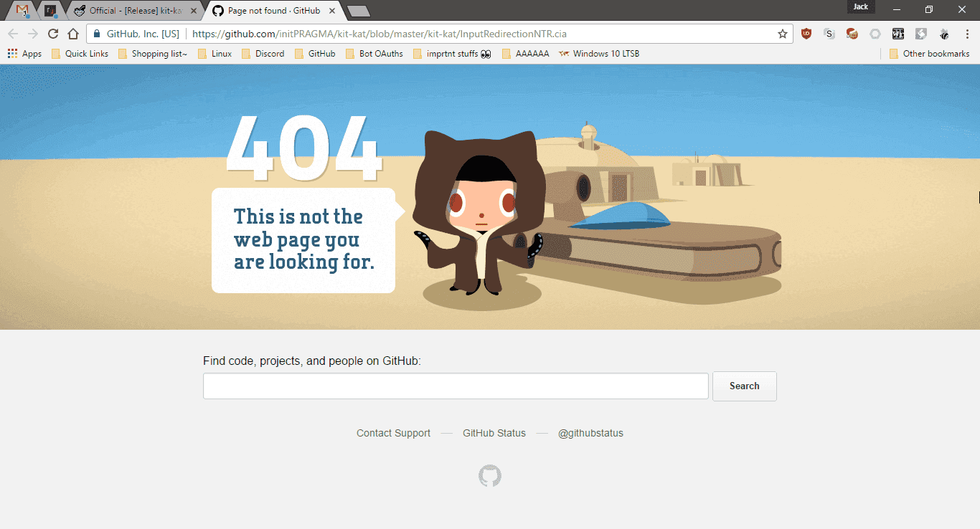980x529 pixels.
Task: Click the Jack profile button
Action: (861, 7)
